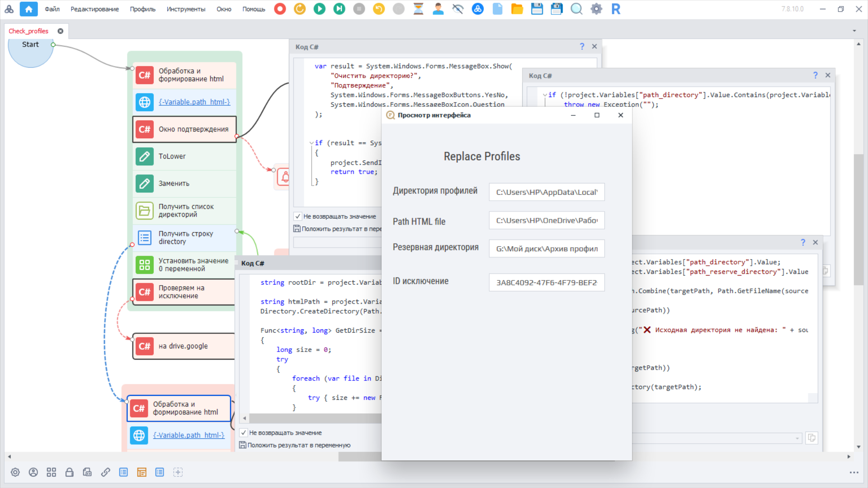Select 'Получить список директорий' block
The width and height of the screenshot is (868, 488).
[x=184, y=211]
